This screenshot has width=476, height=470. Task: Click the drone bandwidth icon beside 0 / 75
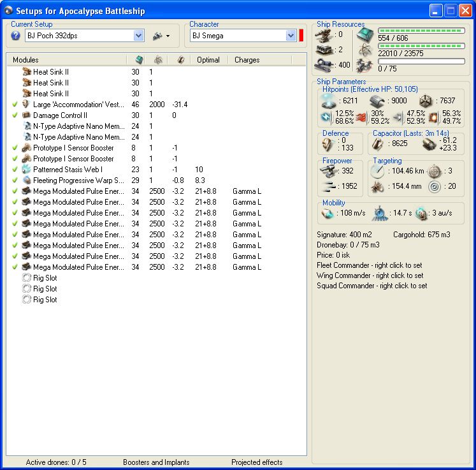click(364, 65)
